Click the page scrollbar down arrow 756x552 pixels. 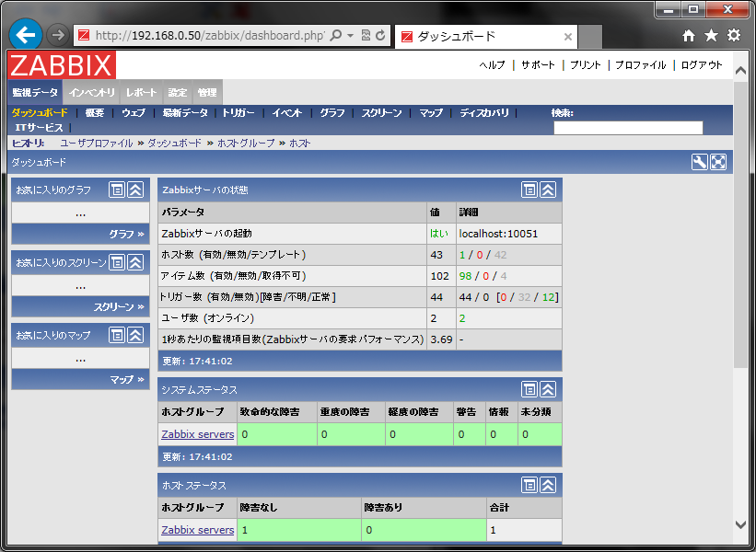coord(740,524)
